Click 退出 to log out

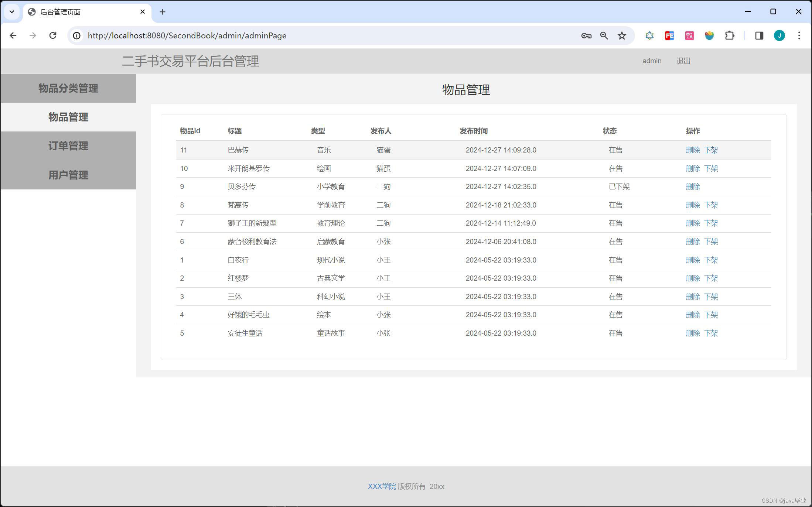683,61
